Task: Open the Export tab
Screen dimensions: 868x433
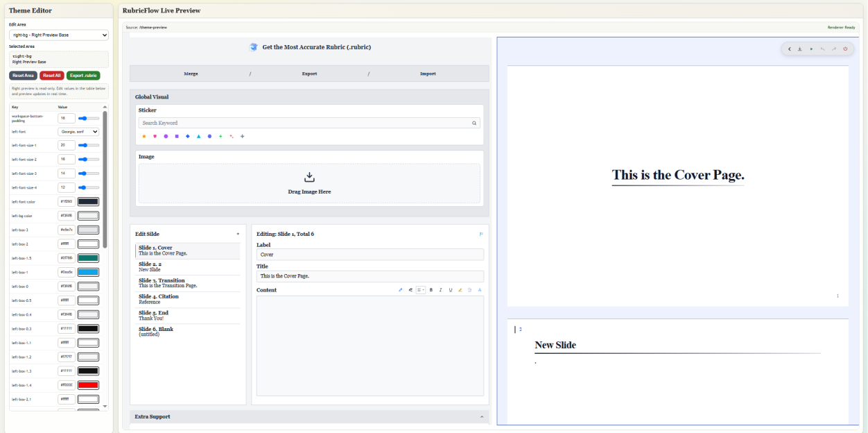Action: 309,74
